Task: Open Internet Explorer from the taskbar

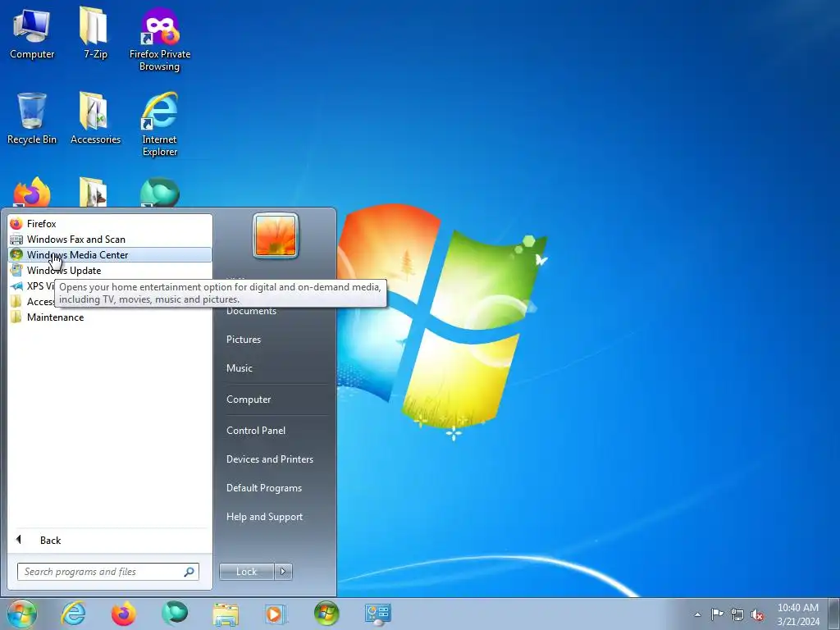Action: click(73, 614)
